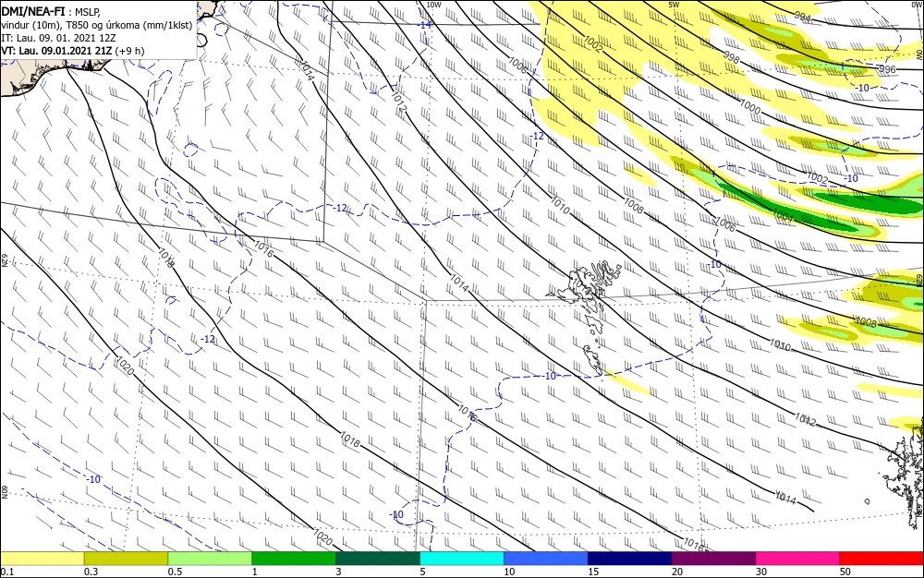Select the dark green 3–5 legend swatch

pos(378,559)
